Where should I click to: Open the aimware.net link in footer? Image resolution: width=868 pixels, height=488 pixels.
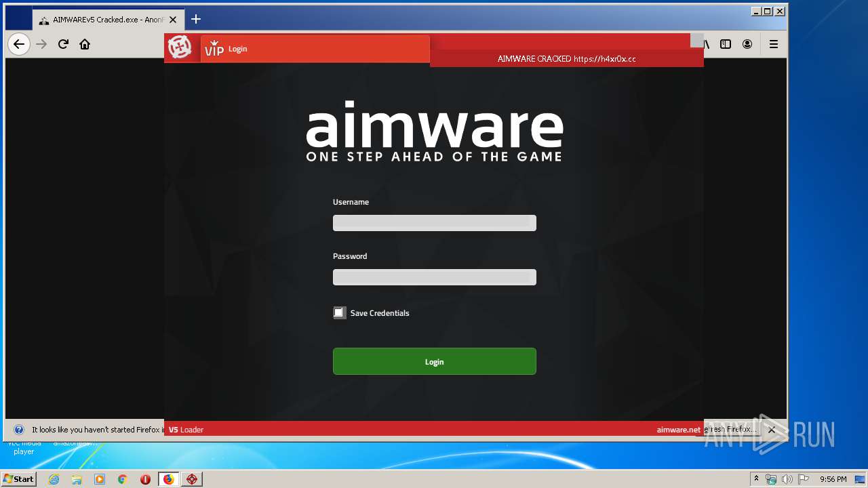[678, 430]
